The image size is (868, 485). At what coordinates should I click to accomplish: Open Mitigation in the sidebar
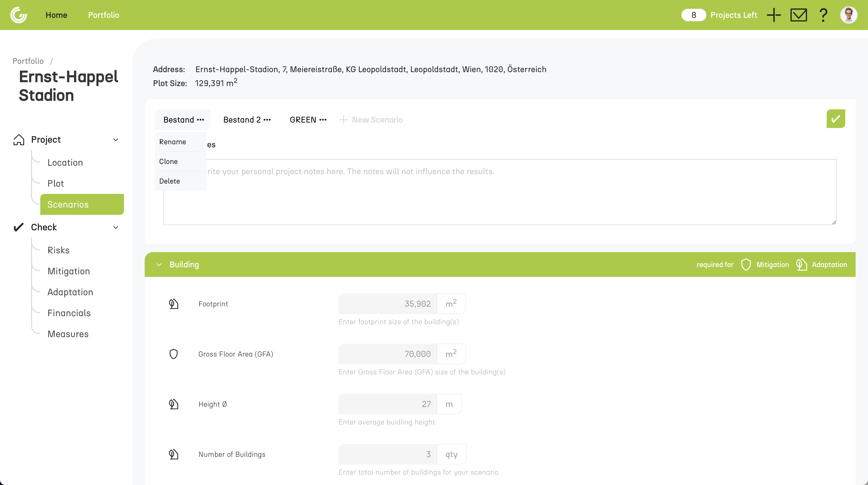click(x=69, y=271)
